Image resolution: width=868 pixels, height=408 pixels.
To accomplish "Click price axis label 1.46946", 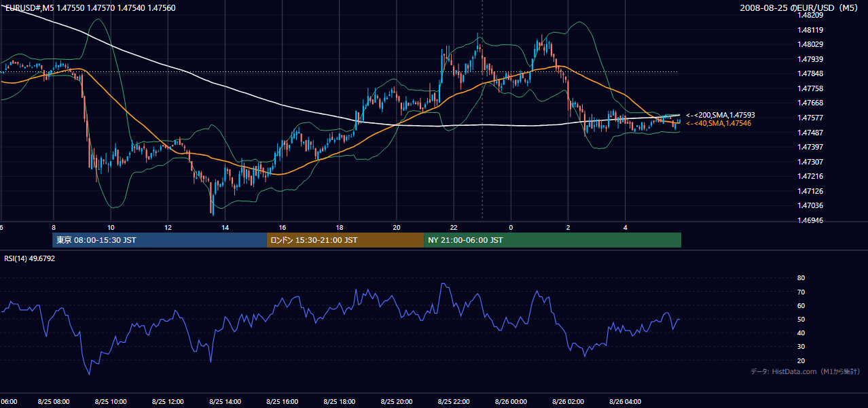I will pyautogui.click(x=811, y=220).
